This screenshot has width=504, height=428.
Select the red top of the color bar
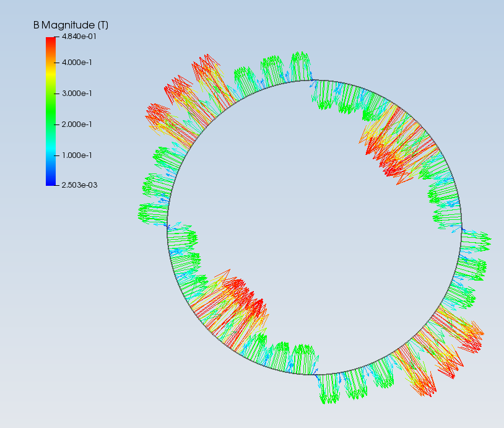coord(51,43)
